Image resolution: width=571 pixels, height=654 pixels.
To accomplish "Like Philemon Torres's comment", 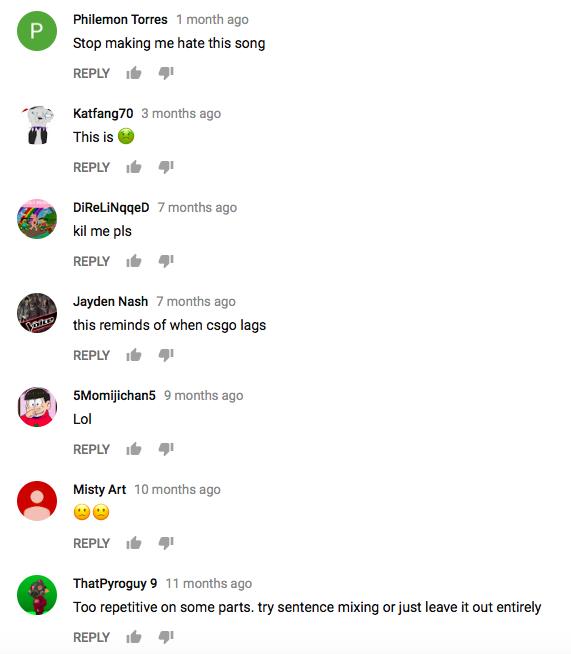I will (x=134, y=73).
